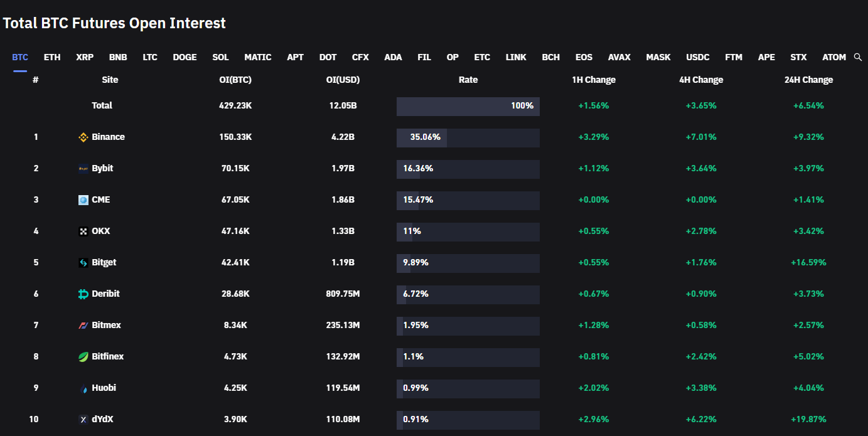This screenshot has width=868, height=436.
Task: Click the OKX exchange logo icon
Action: 83,231
